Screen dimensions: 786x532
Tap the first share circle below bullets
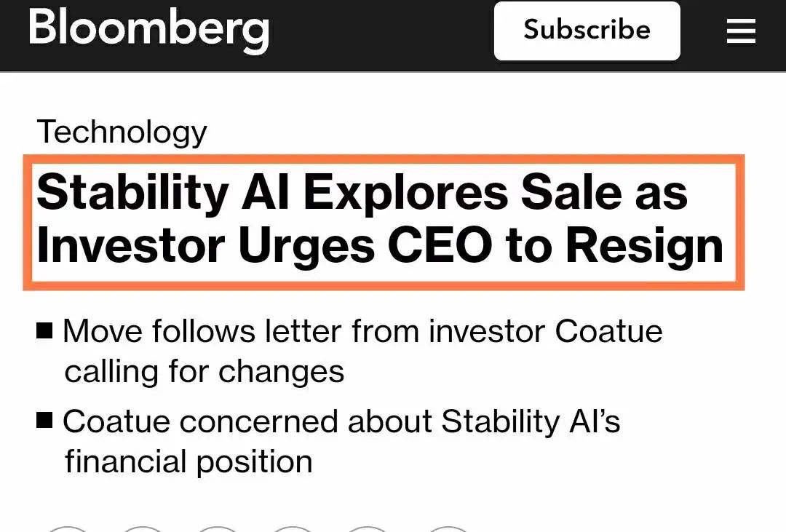pos(67,528)
